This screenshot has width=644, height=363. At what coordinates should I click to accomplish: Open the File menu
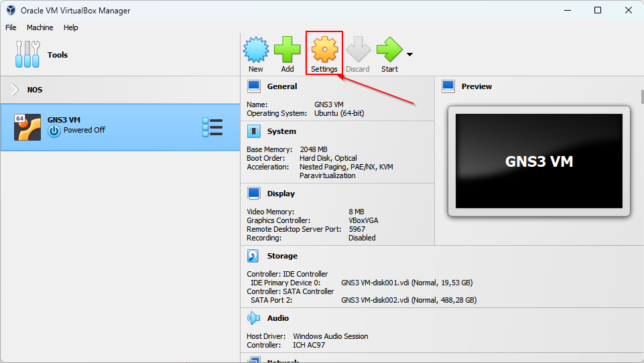tap(11, 27)
